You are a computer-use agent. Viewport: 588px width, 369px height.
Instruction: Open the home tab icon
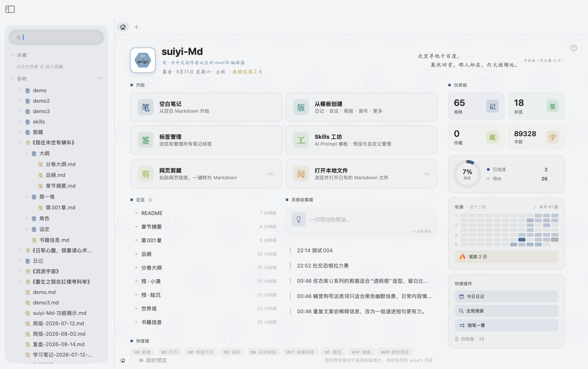(x=123, y=27)
